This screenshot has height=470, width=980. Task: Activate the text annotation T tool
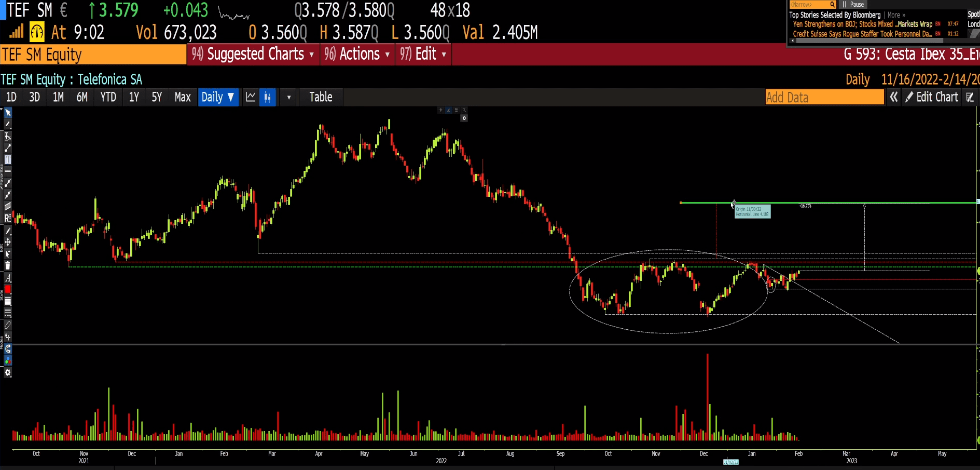[x=8, y=159]
